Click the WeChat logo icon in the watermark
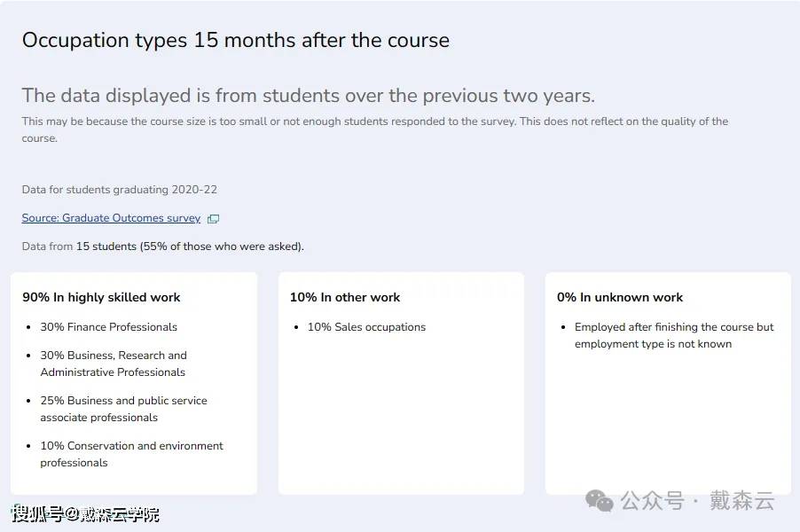The image size is (800, 532). pyautogui.click(x=600, y=500)
